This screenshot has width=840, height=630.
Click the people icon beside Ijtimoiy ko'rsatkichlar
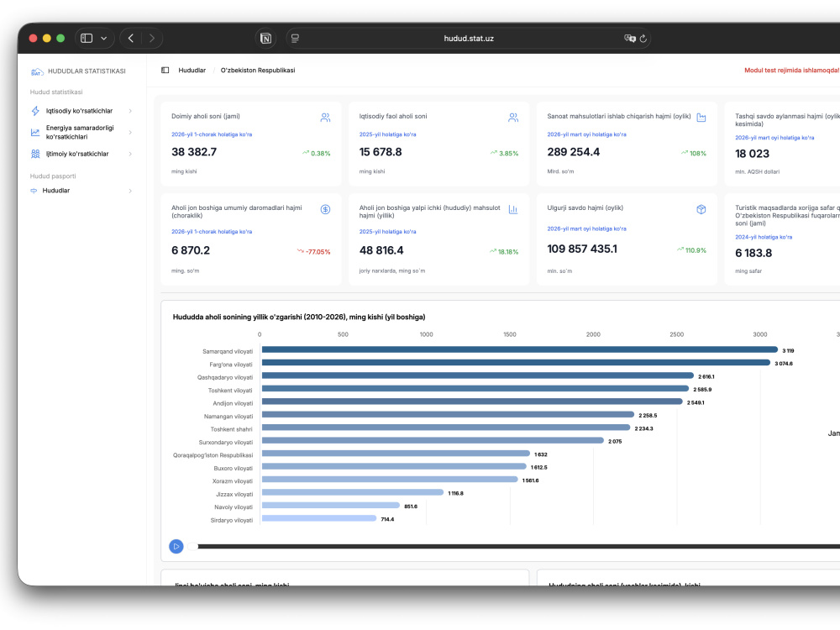point(35,154)
